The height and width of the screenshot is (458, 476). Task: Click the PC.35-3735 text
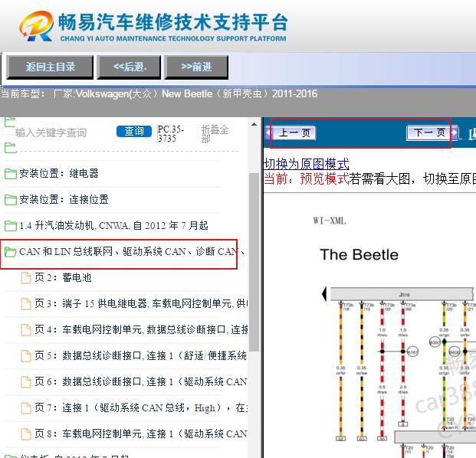click(x=170, y=134)
